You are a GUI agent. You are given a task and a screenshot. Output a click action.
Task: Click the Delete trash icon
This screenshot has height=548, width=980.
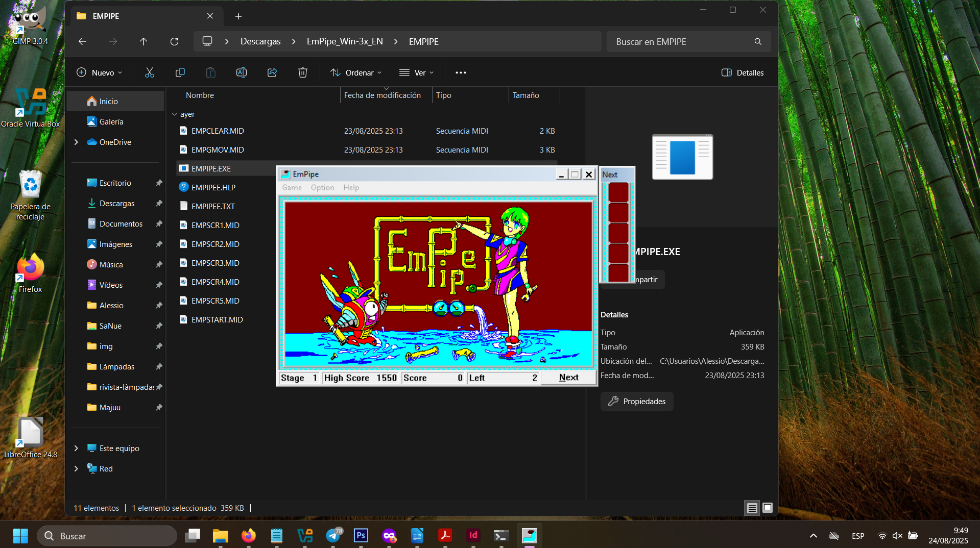click(x=303, y=72)
